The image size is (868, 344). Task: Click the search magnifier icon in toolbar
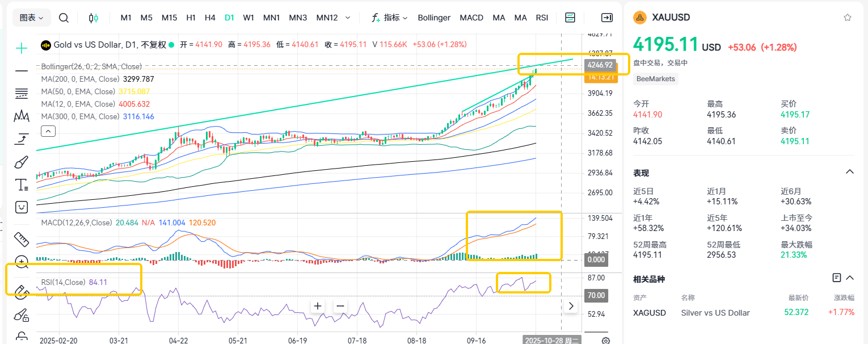click(64, 18)
